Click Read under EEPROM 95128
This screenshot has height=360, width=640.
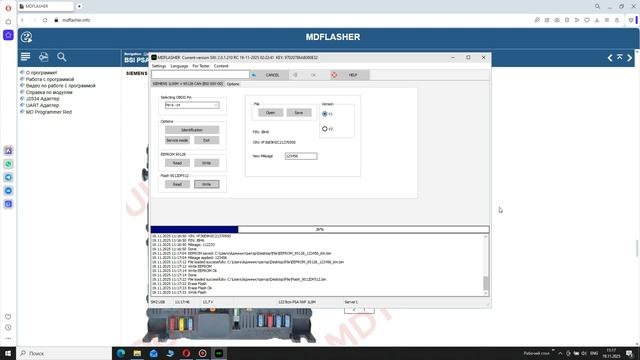pos(177,163)
